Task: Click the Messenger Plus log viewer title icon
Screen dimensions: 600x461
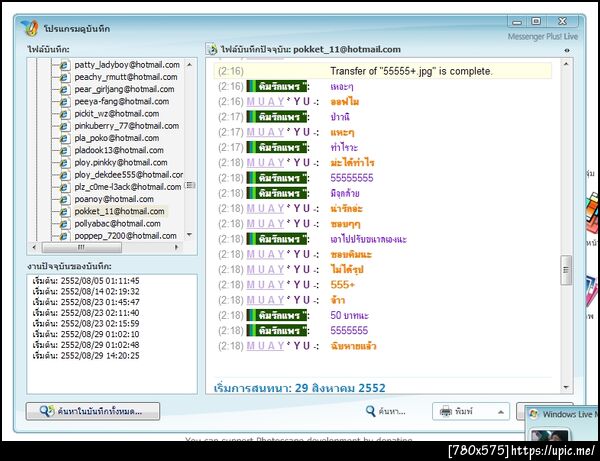Action: (x=30, y=28)
